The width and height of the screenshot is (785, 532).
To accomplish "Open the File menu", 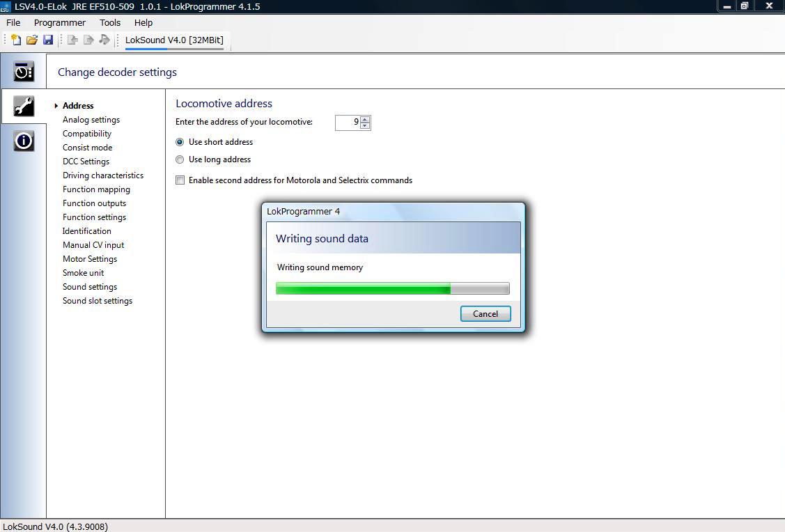I will click(x=13, y=22).
